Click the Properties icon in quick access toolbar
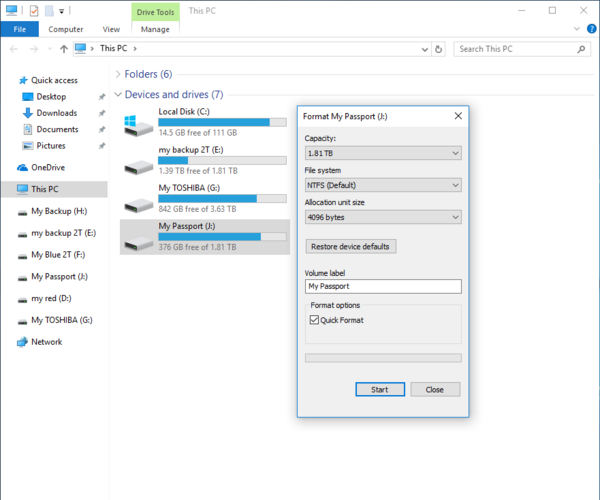Image resolution: width=600 pixels, height=500 pixels. click(34, 11)
